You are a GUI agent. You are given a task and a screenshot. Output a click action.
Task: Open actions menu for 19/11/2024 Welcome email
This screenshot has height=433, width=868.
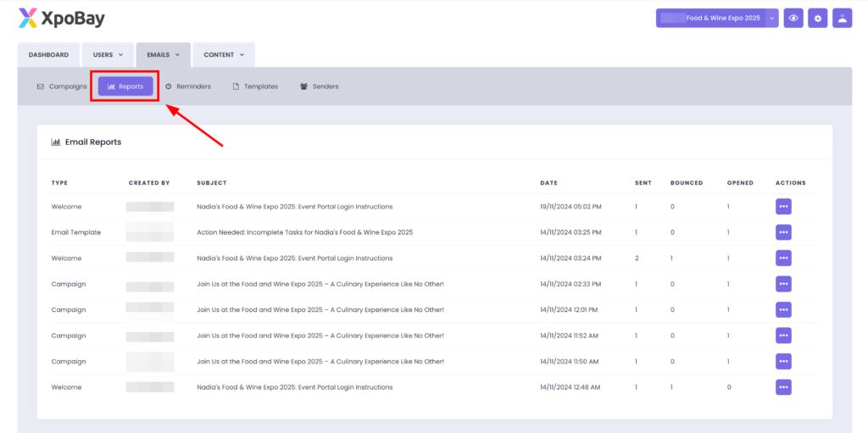click(x=783, y=207)
